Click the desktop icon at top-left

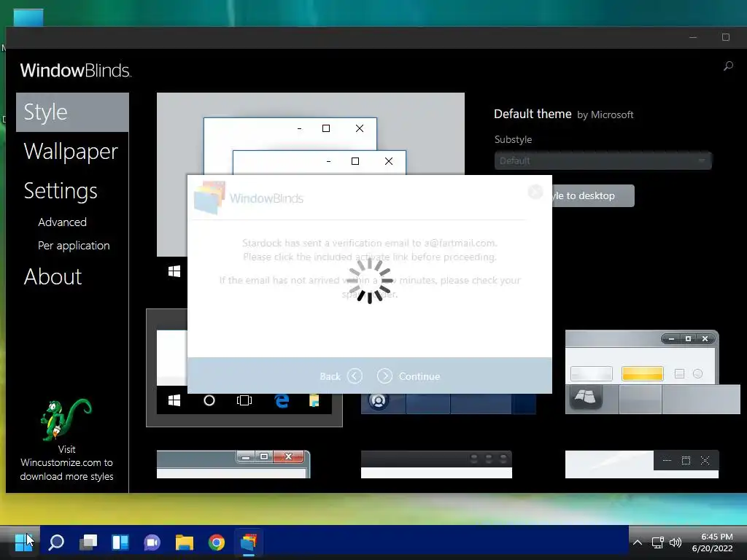[x=28, y=17]
